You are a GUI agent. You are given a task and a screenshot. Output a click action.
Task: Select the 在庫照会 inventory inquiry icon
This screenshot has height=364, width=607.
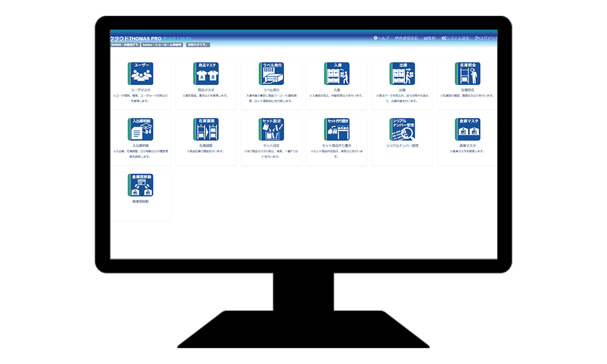coord(467,73)
